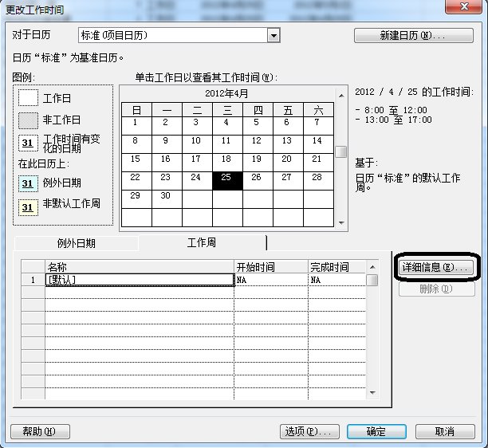Select the [默认] name cell
The width and height of the screenshot is (488, 448).
pyautogui.click(x=140, y=280)
